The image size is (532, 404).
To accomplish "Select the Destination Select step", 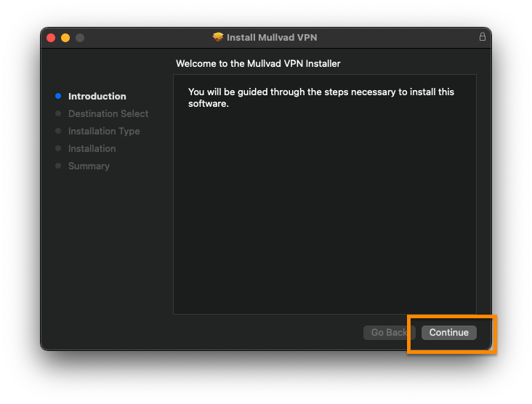I will [x=108, y=113].
